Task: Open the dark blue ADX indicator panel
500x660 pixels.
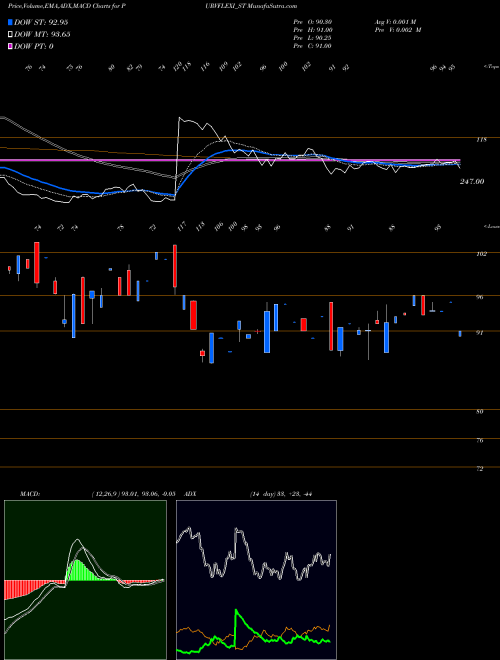Action: [x=256, y=580]
